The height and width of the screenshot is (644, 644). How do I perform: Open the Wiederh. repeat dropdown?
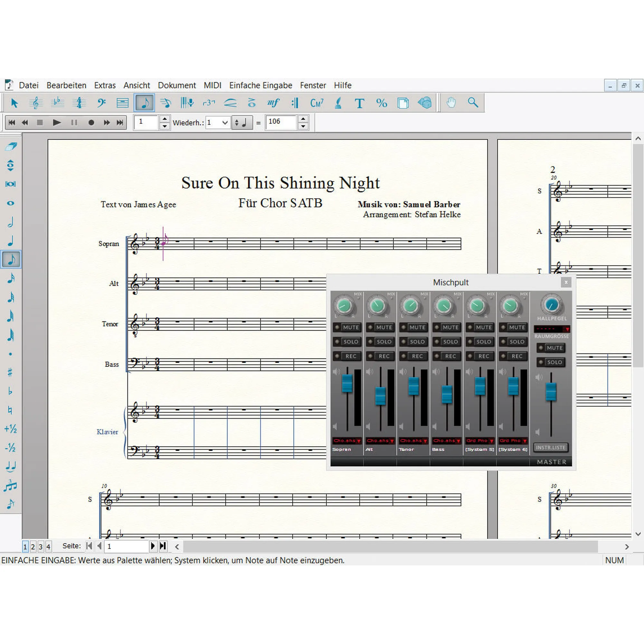point(218,123)
